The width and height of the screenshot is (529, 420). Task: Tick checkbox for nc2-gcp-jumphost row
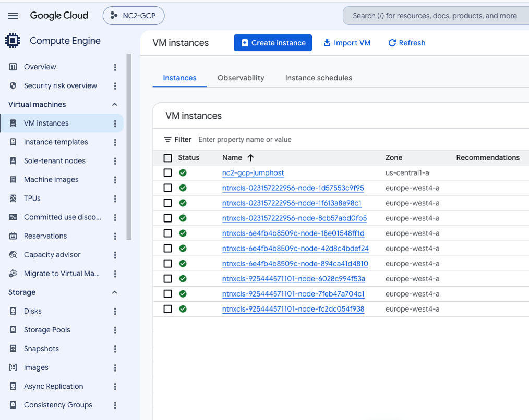tap(167, 172)
